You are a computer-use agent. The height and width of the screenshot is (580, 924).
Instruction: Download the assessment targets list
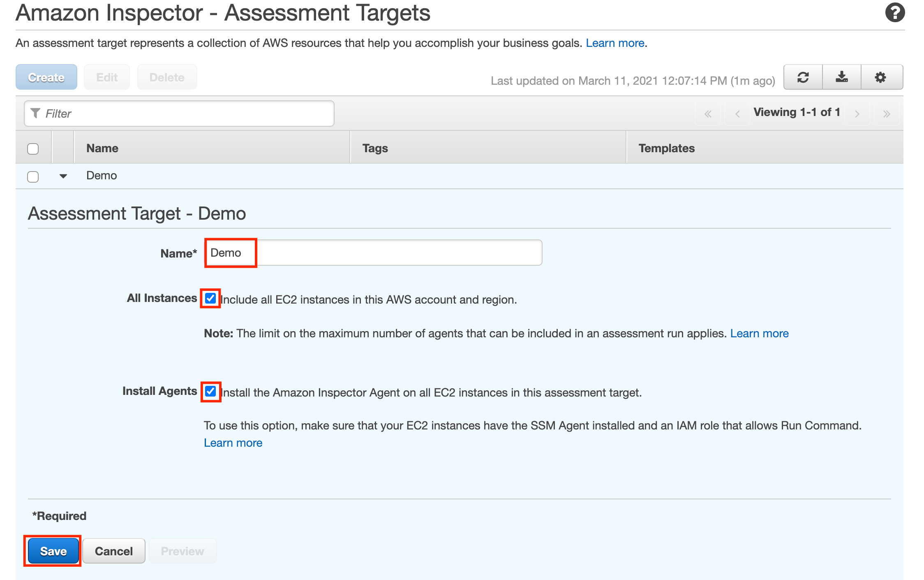point(841,77)
